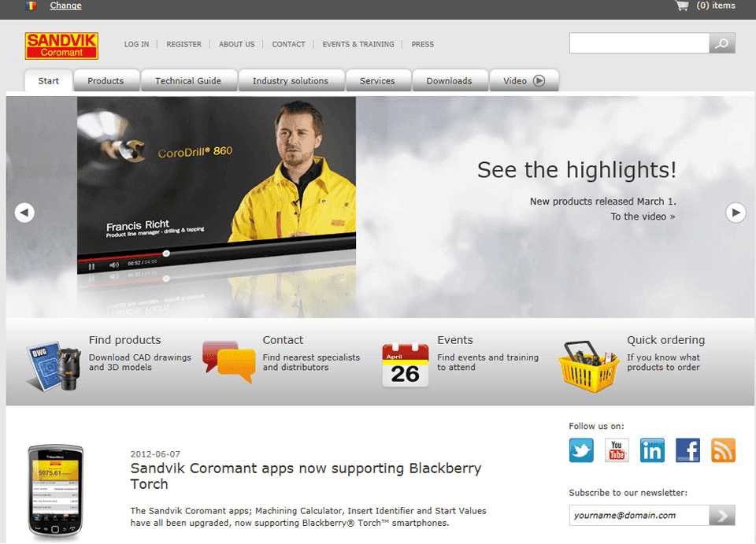
Task: Click 'Download CAD drawings and 3D models' text
Action: (x=140, y=362)
